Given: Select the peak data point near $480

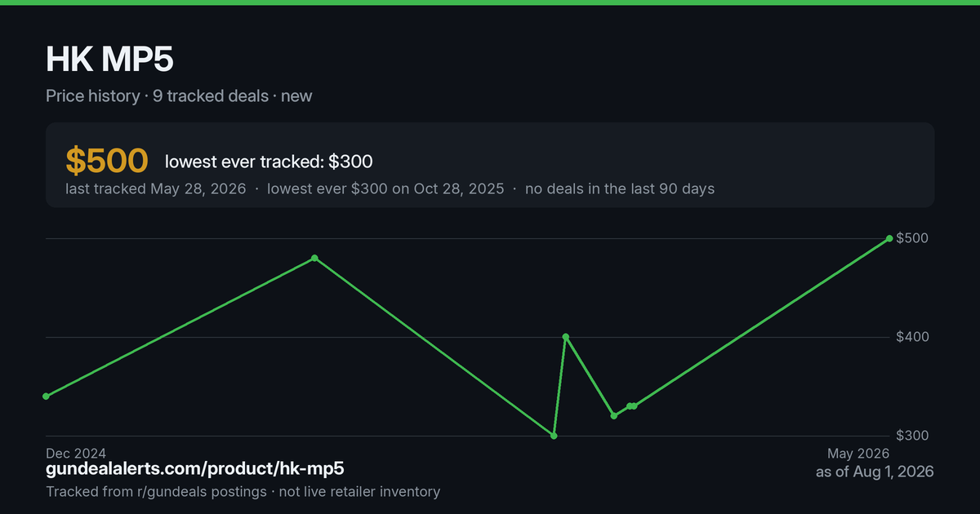Looking at the screenshot, I should pos(314,258).
